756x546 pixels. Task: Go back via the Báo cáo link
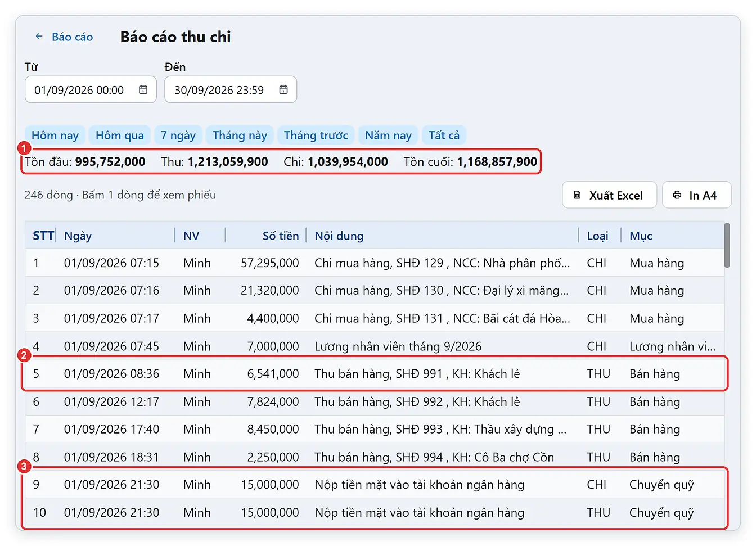pyautogui.click(x=72, y=37)
